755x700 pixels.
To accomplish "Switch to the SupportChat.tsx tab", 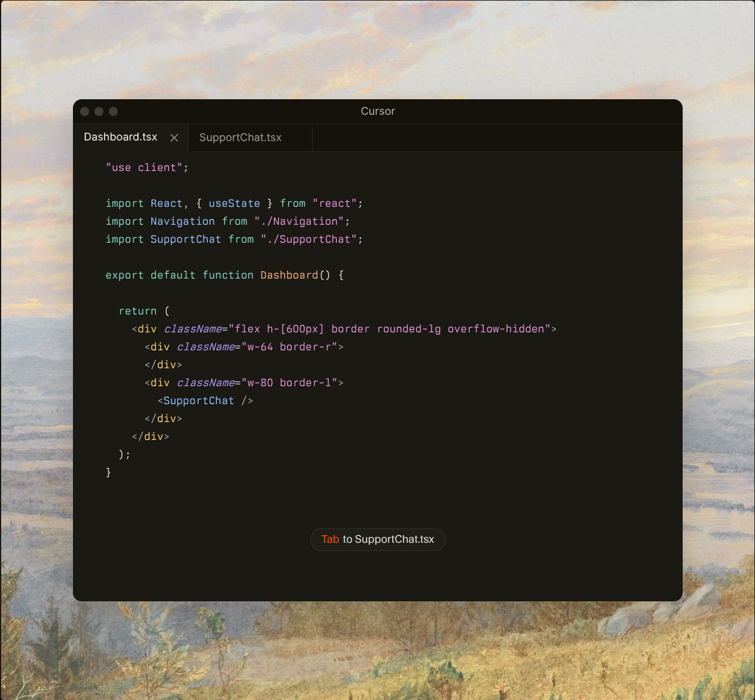I will [x=240, y=137].
